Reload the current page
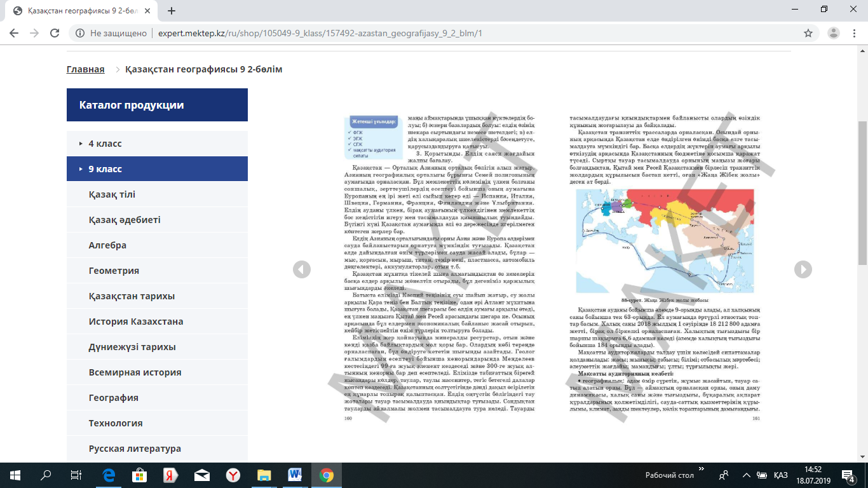Screen dimensions: 868x488 tap(55, 33)
